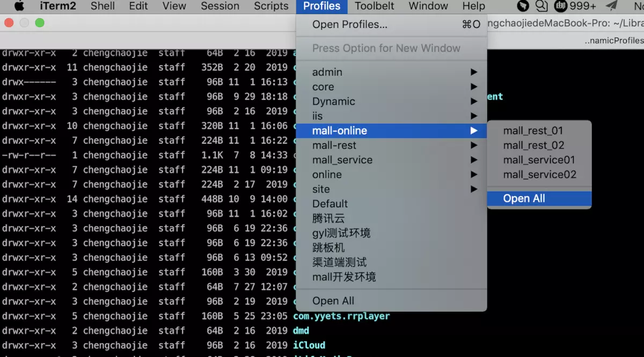
Task: Expand the Dynamic profile submenu
Action: click(391, 101)
